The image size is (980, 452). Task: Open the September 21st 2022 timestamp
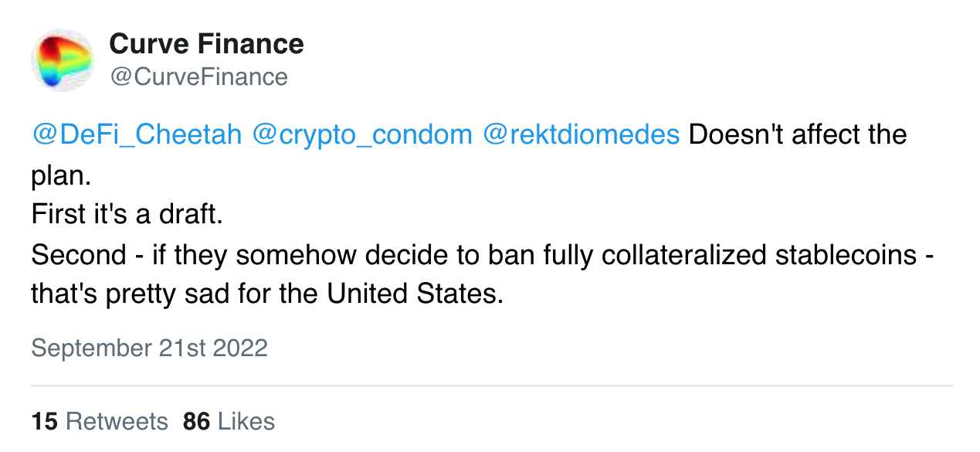tap(149, 348)
